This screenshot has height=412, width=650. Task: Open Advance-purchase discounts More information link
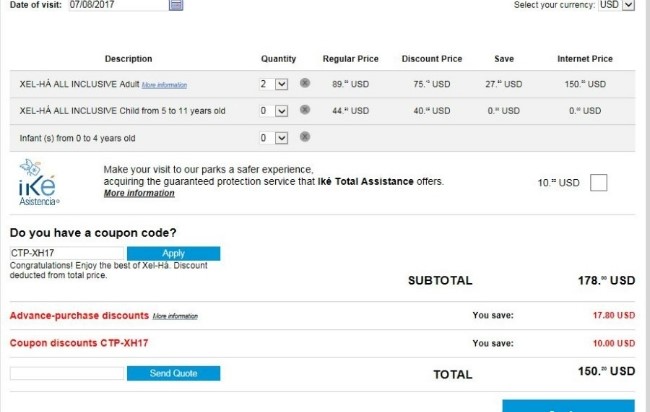(175, 316)
